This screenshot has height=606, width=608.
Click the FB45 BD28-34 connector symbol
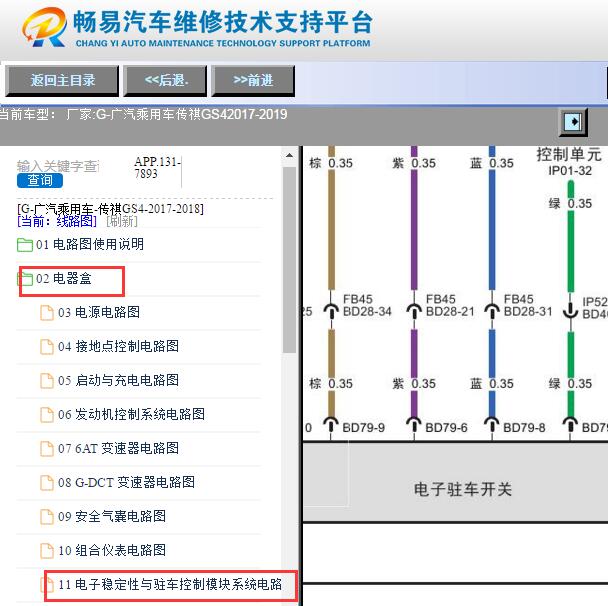(331, 309)
